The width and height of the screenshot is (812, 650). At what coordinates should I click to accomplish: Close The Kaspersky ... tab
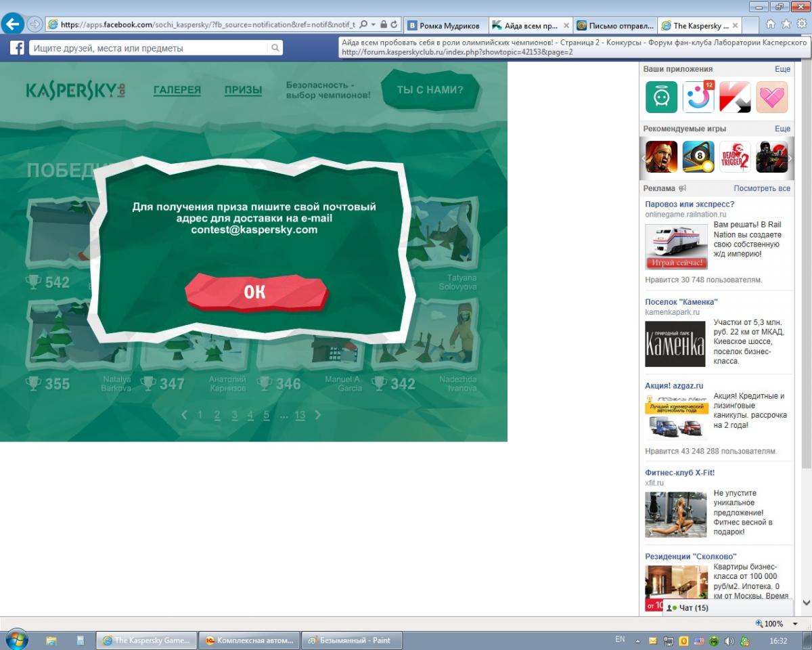(736, 26)
